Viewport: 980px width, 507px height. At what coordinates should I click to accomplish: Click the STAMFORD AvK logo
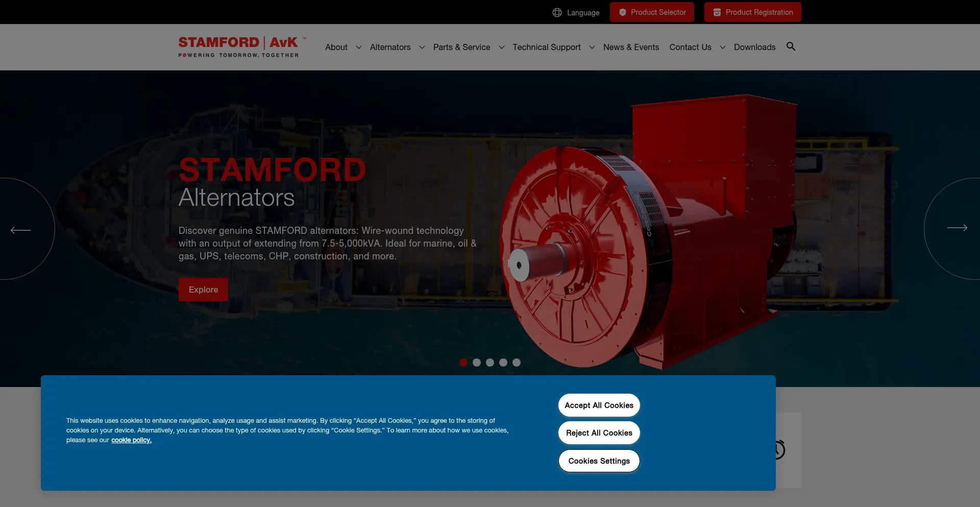tap(242, 47)
